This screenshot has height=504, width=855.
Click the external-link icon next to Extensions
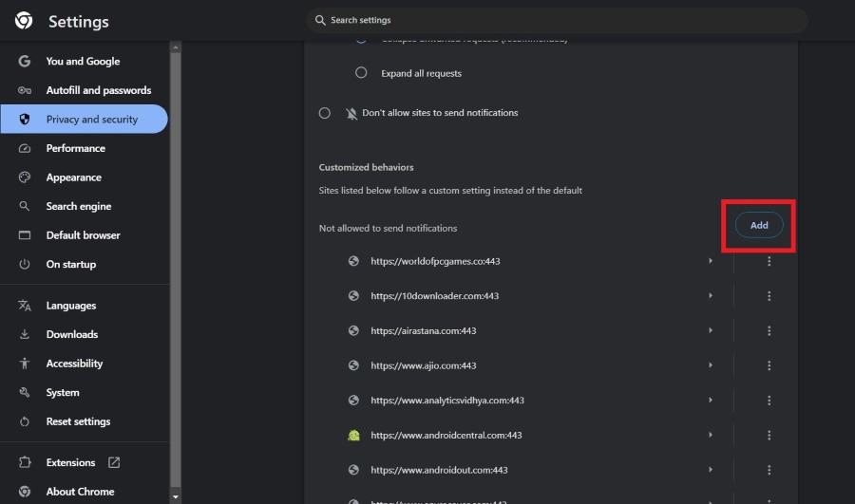point(114,462)
